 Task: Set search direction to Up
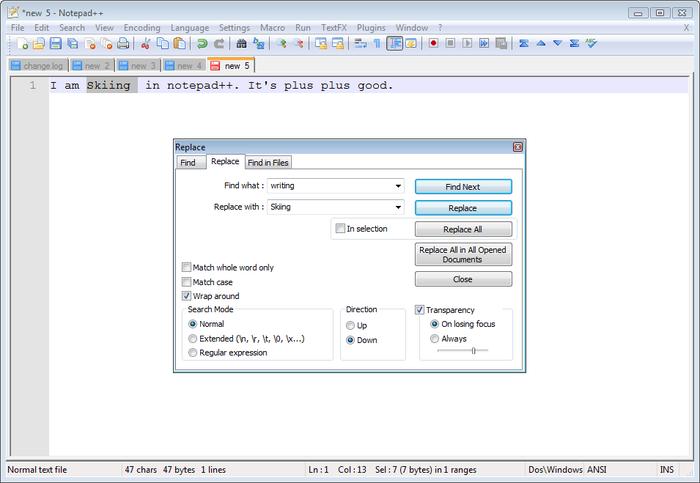(x=350, y=325)
